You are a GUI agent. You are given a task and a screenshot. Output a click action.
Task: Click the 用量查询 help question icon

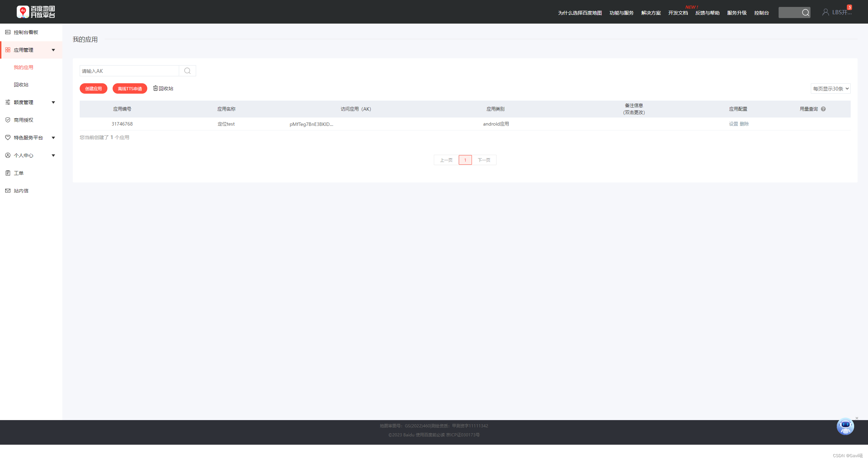tap(823, 109)
